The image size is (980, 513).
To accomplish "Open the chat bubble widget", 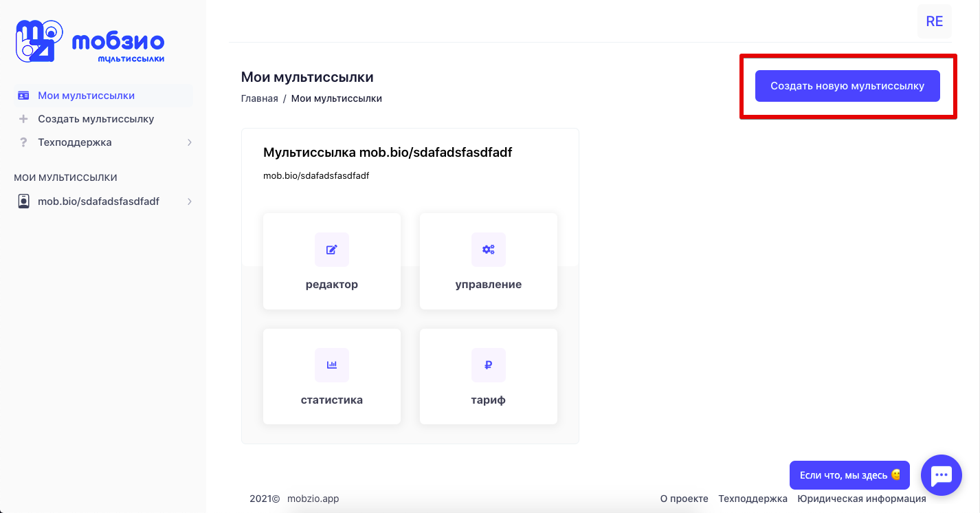I will tap(941, 475).
